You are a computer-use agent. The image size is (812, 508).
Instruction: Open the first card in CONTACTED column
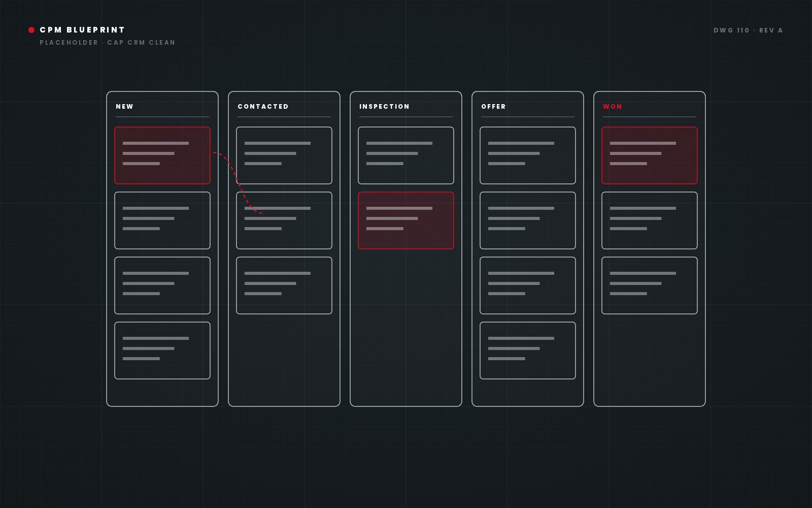(x=284, y=155)
